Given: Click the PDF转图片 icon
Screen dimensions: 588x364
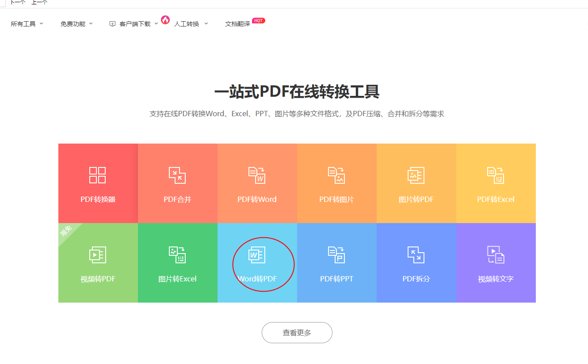Looking at the screenshot, I should [336, 175].
